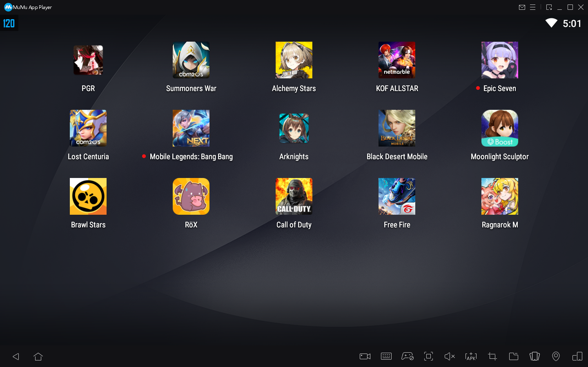Click the Lost Centuria label
Viewport: 588px width, 367px height.
pos(88,157)
